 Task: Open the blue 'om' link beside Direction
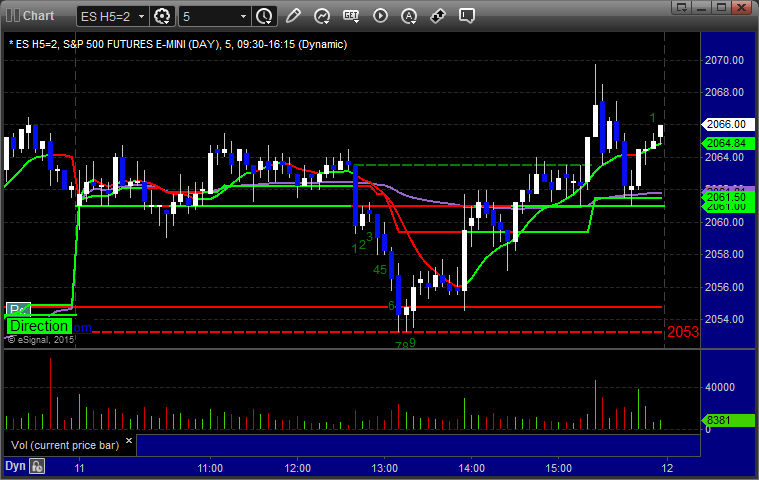(x=82, y=328)
